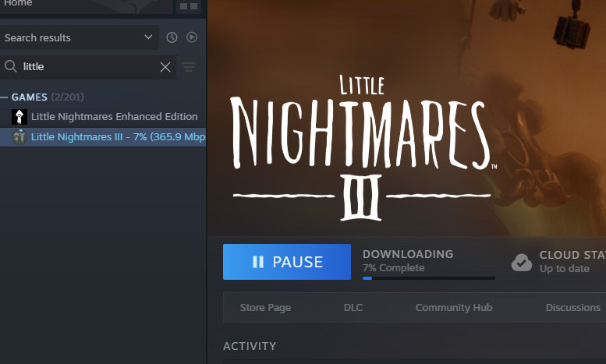Image resolution: width=606 pixels, height=364 pixels.
Task: Open the advanced filter options icon
Action: click(189, 67)
